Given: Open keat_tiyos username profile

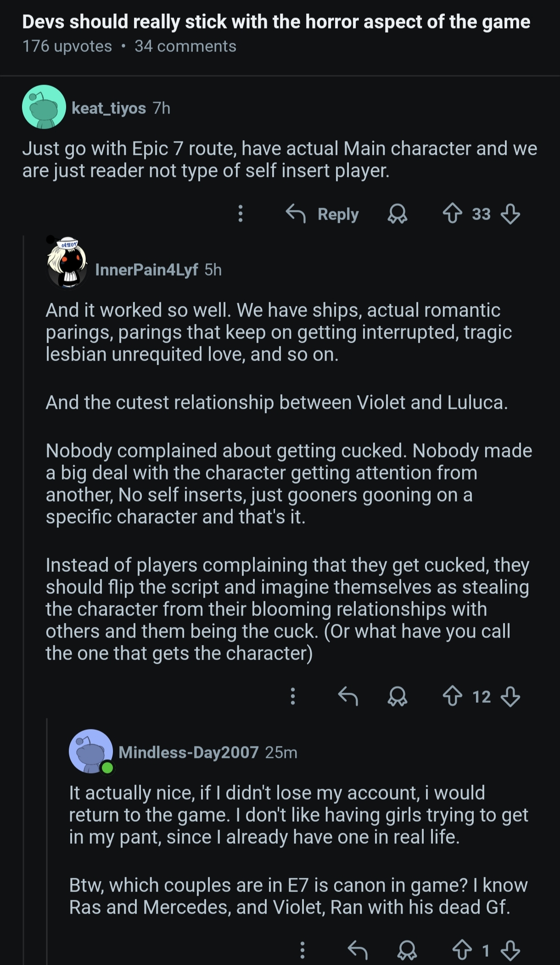Looking at the screenshot, I should [x=109, y=108].
